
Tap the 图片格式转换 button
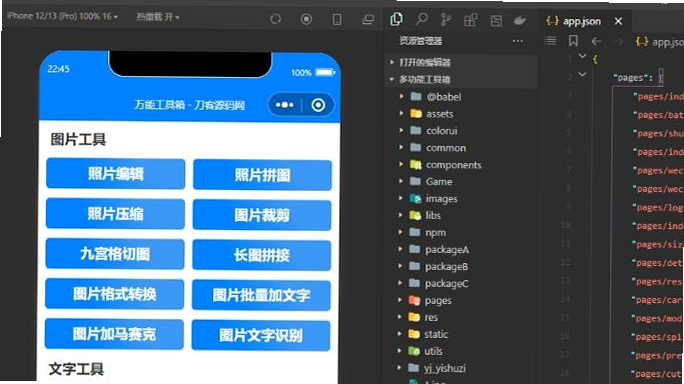click(114, 294)
